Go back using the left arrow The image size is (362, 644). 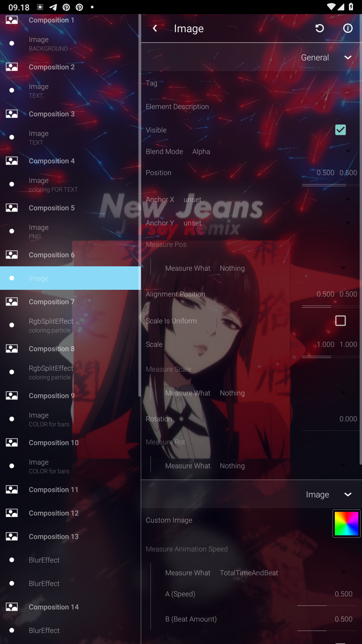pyautogui.click(x=155, y=29)
